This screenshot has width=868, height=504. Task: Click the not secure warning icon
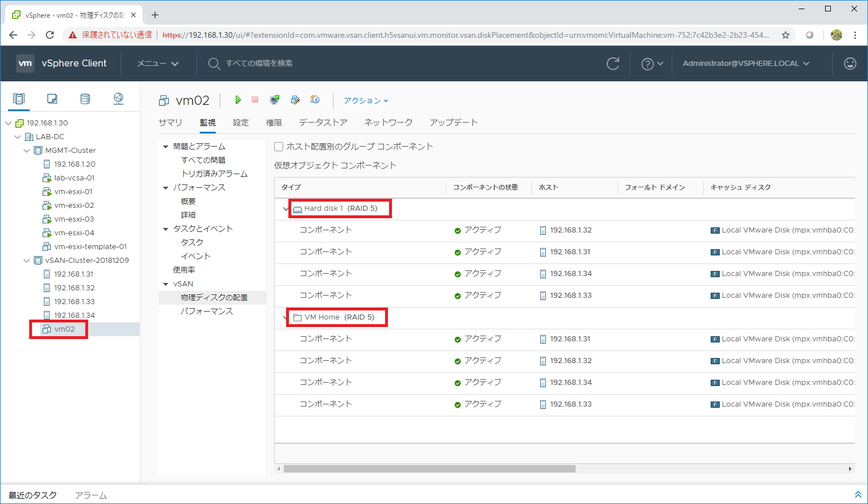point(73,35)
